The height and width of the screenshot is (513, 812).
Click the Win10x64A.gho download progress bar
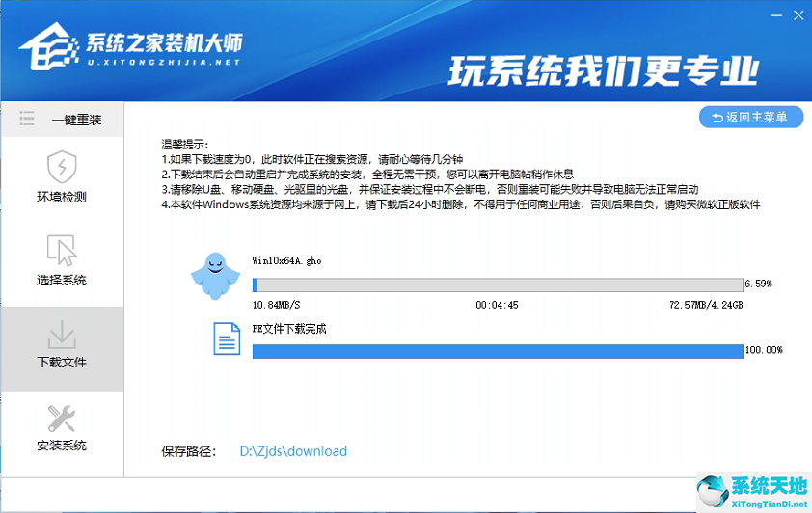point(498,284)
